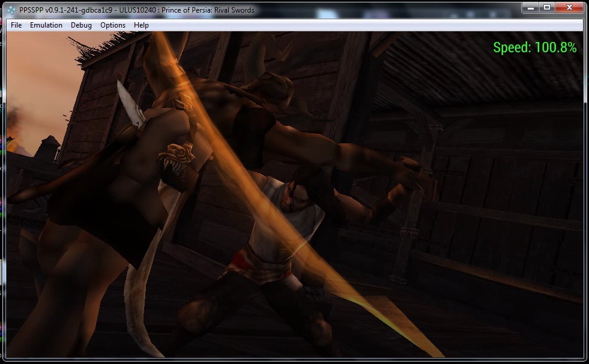The image size is (589, 364).
Task: Minimize the PPSSPP window
Action: click(530, 8)
